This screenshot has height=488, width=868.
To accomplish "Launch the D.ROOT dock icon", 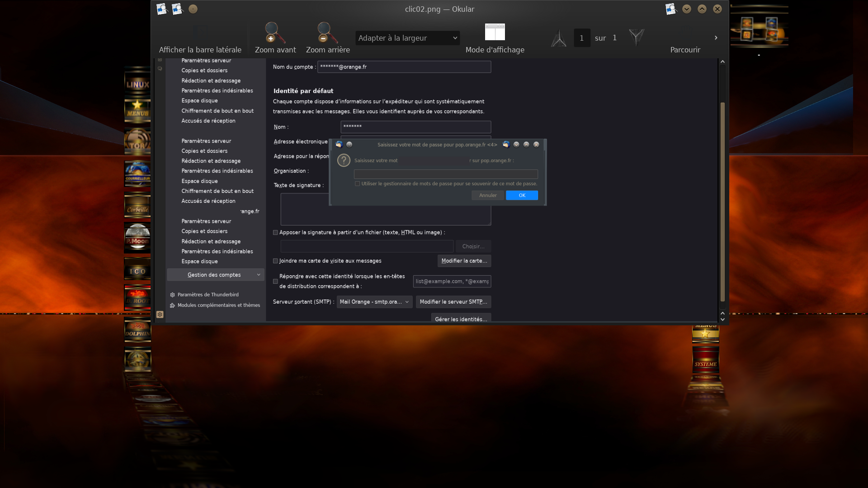I will [137, 297].
